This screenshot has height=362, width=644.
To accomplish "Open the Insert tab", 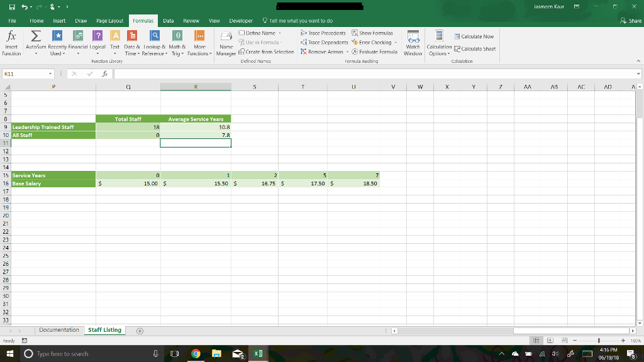I will [59, 21].
